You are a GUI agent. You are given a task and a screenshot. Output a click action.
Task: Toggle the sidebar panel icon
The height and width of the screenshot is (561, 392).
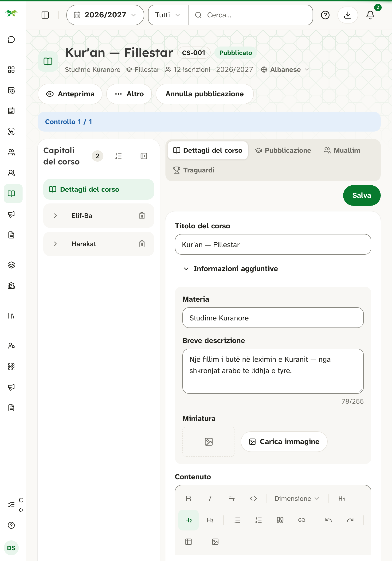pyautogui.click(x=45, y=15)
